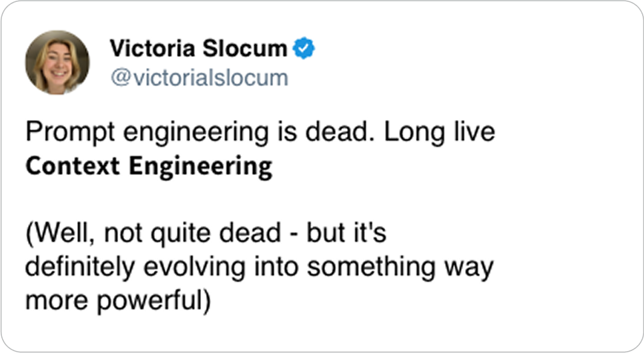The image size is (644, 353).
Task: Click the bold Context Engineering text
Action: 149,166
